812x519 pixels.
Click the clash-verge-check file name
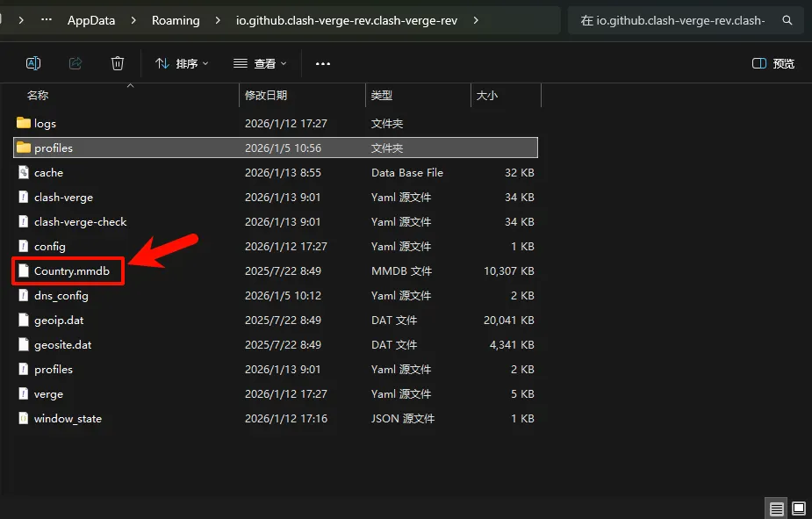(80, 221)
